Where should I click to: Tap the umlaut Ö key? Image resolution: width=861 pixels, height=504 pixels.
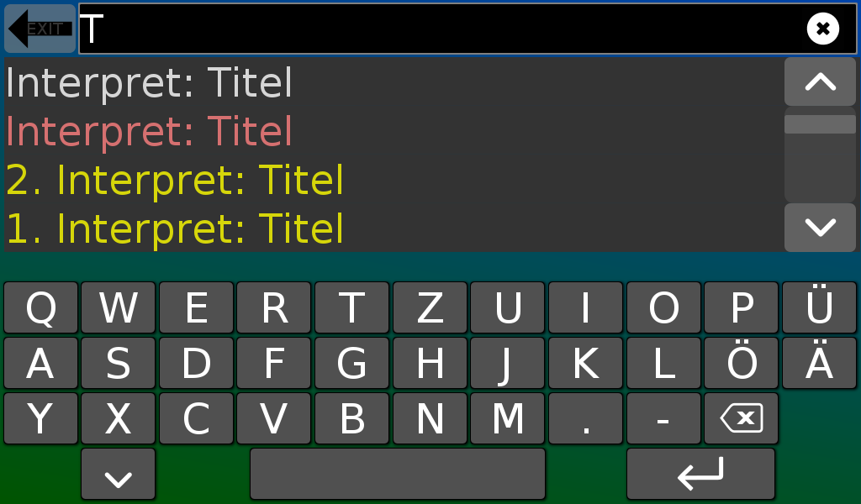pos(741,362)
